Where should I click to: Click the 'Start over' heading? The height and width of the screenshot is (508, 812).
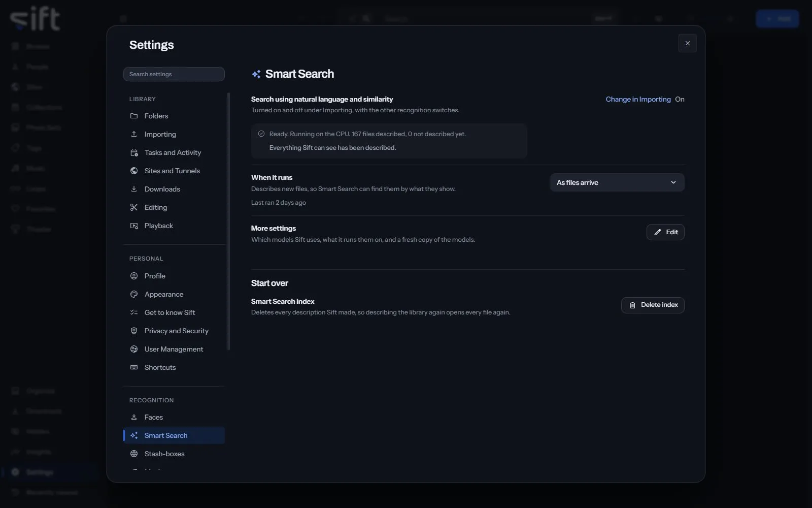(269, 283)
